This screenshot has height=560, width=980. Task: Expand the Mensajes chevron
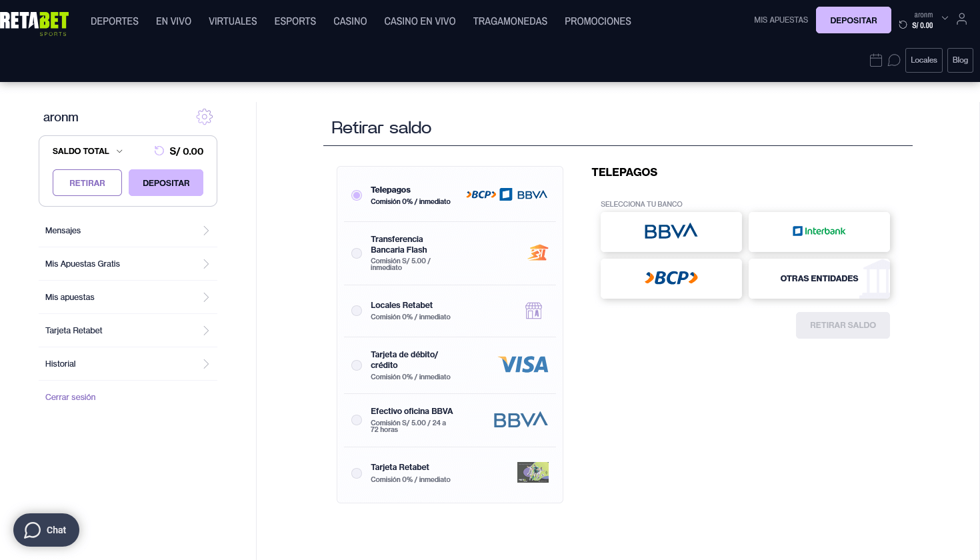(x=206, y=231)
